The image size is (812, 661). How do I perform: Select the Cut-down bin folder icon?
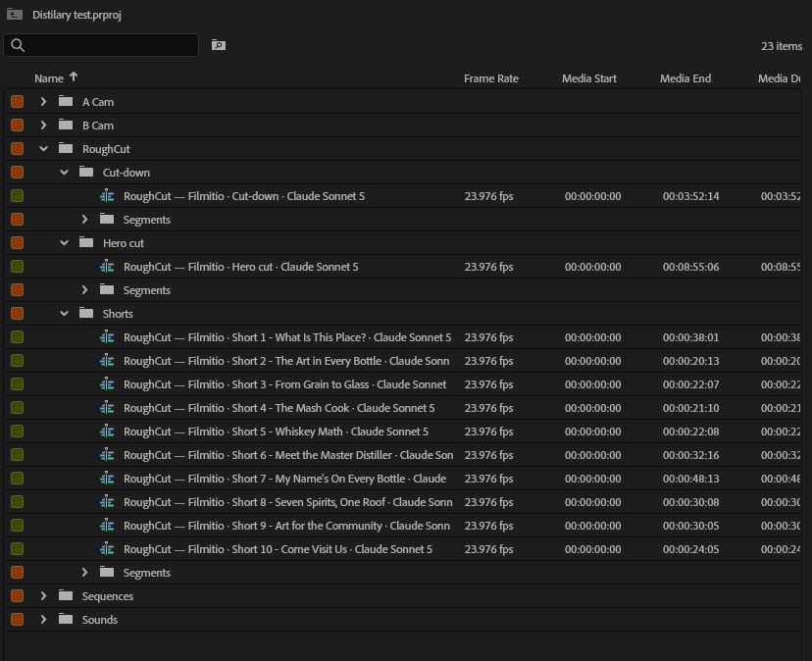click(x=86, y=172)
